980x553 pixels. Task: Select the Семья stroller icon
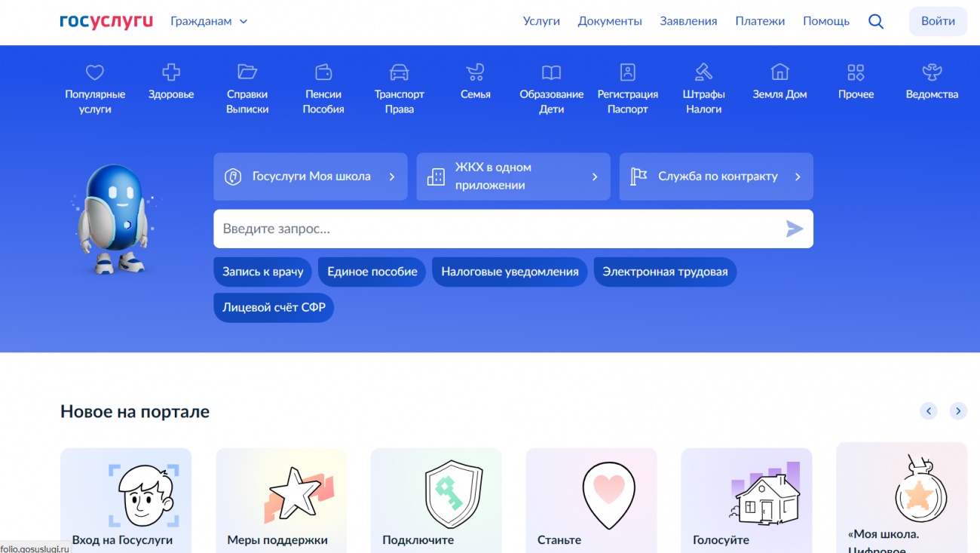pyautogui.click(x=475, y=72)
